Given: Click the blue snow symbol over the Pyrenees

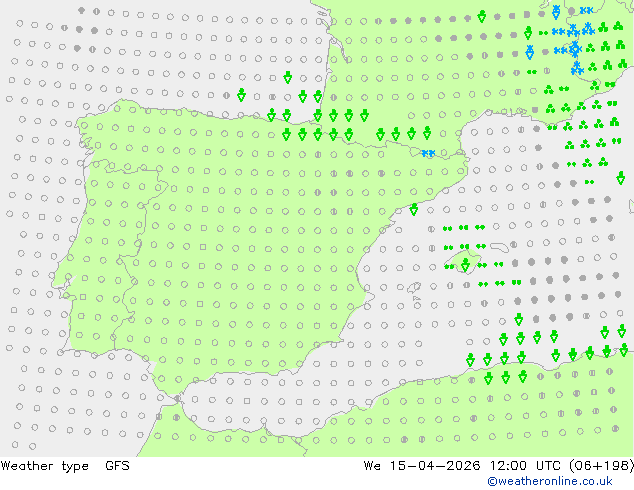Looking at the screenshot, I should click(x=428, y=153).
